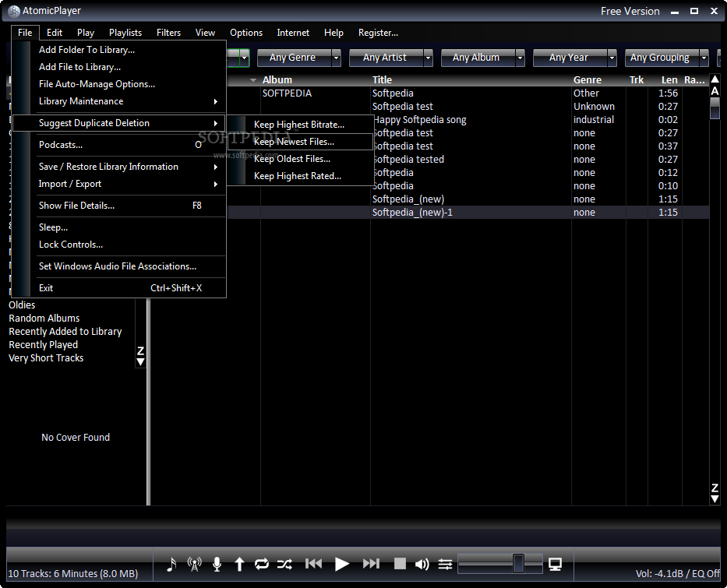727x588 pixels.
Task: Expand the Import / Export submenu
Action: [118, 184]
